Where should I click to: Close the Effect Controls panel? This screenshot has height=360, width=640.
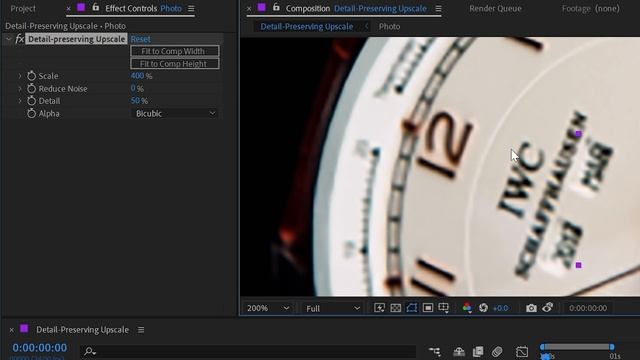[68, 9]
